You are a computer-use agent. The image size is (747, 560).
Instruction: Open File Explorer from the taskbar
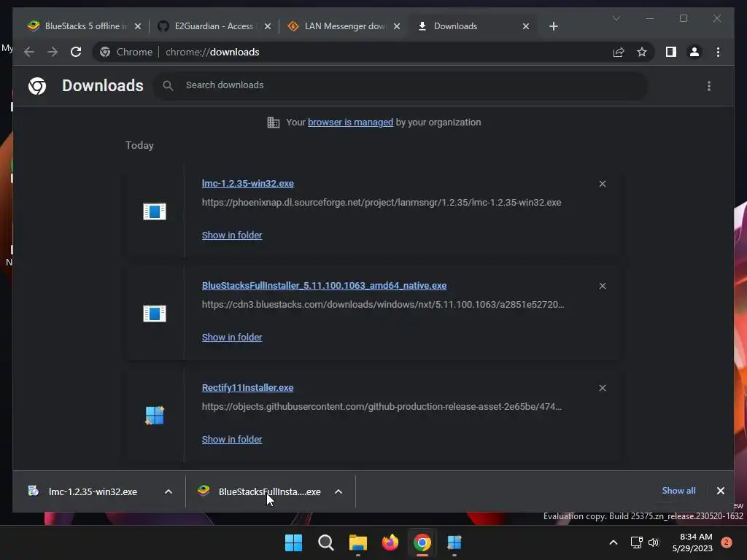(x=357, y=542)
